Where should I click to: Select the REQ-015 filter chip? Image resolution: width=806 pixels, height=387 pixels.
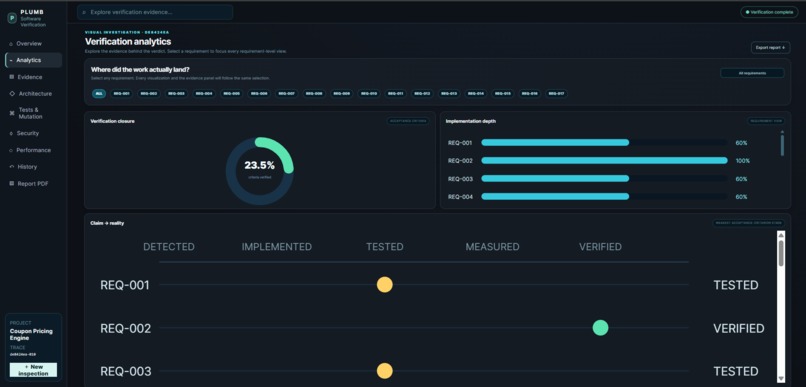tap(503, 94)
